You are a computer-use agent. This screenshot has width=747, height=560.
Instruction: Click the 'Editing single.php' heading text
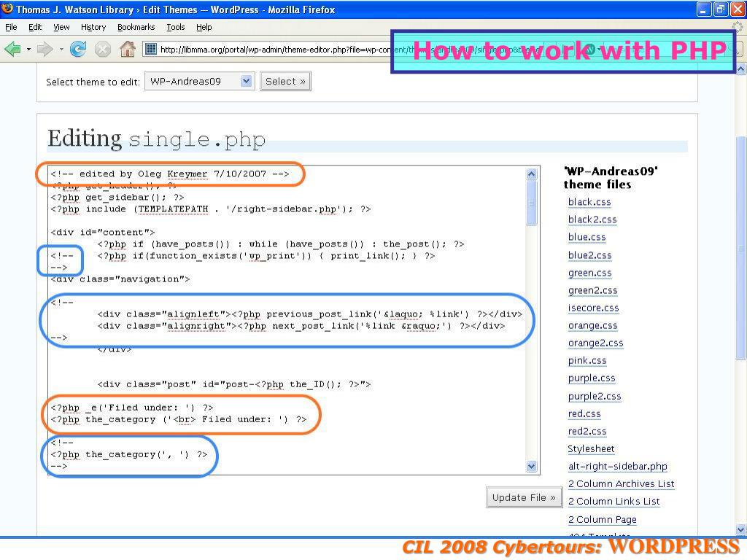pos(156,139)
